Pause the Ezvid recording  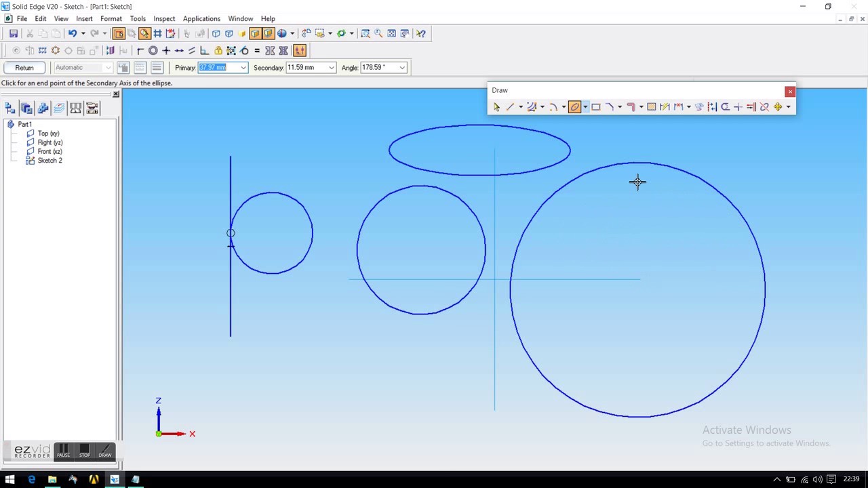coord(63,451)
